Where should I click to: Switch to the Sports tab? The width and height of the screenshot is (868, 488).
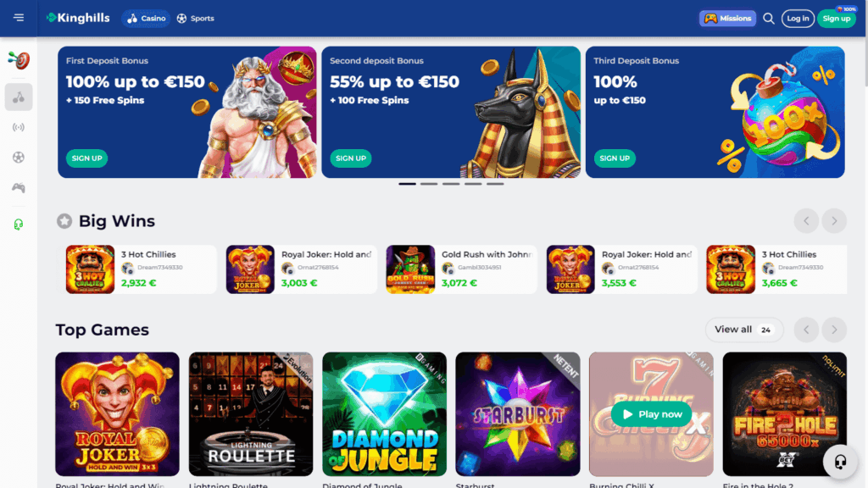coord(196,19)
